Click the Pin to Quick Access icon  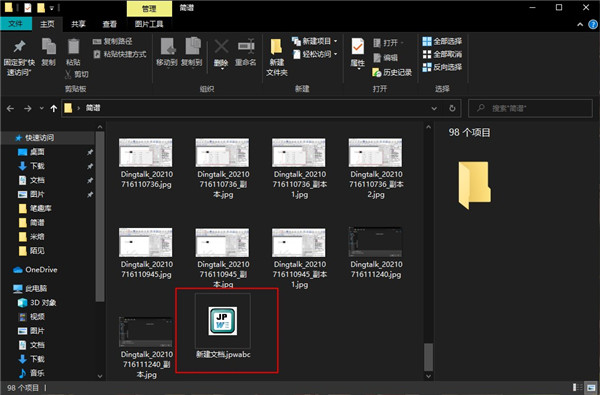coord(19,47)
